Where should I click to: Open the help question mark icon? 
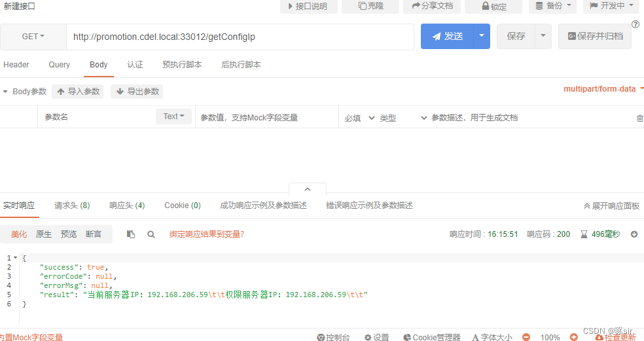635,25
